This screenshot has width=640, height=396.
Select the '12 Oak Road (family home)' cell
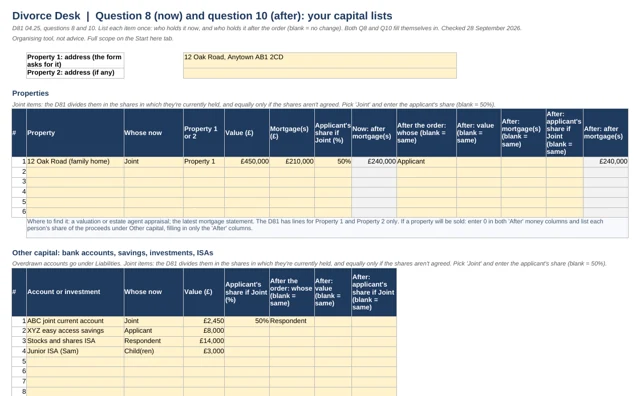click(x=75, y=162)
